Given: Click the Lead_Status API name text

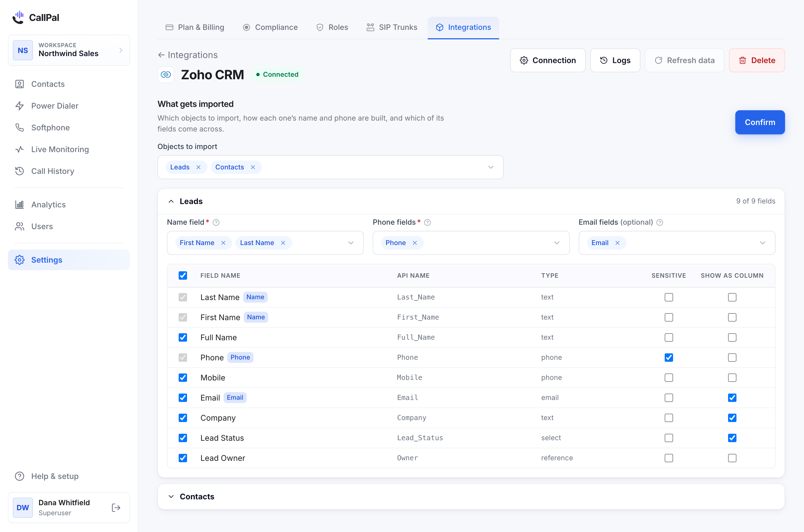Looking at the screenshot, I should click(x=420, y=438).
